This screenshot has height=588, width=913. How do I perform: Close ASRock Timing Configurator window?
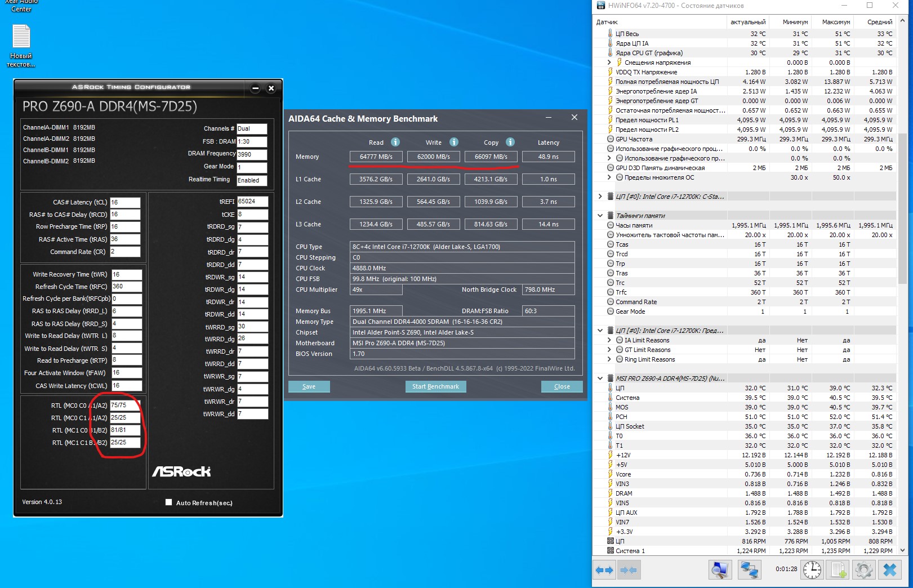pyautogui.click(x=271, y=88)
